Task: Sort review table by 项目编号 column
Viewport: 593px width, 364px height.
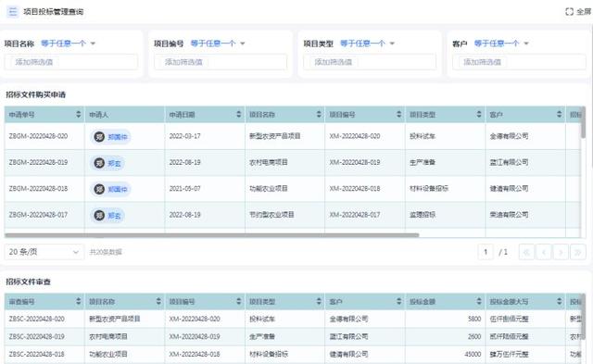Action: click(x=239, y=301)
